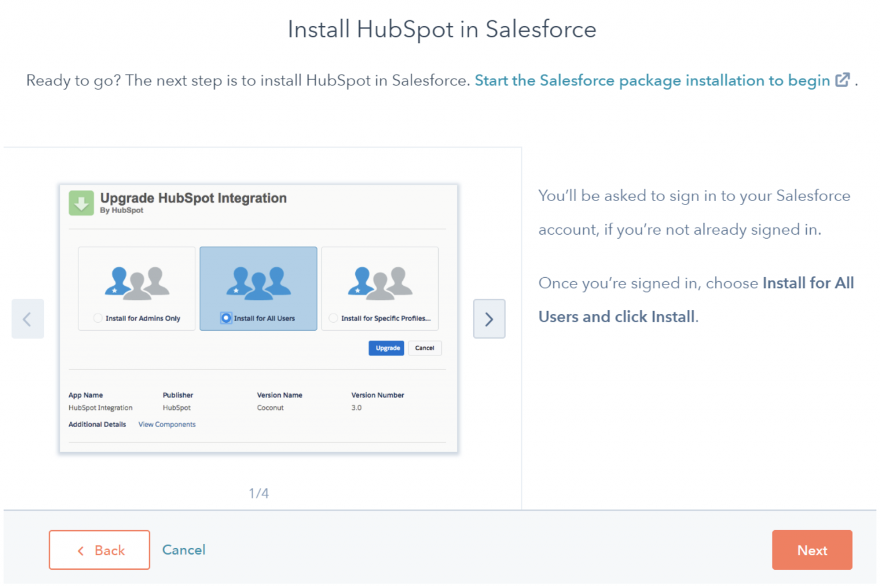
Task: Click the blue Upgrade button in the screenshot
Action: point(386,348)
